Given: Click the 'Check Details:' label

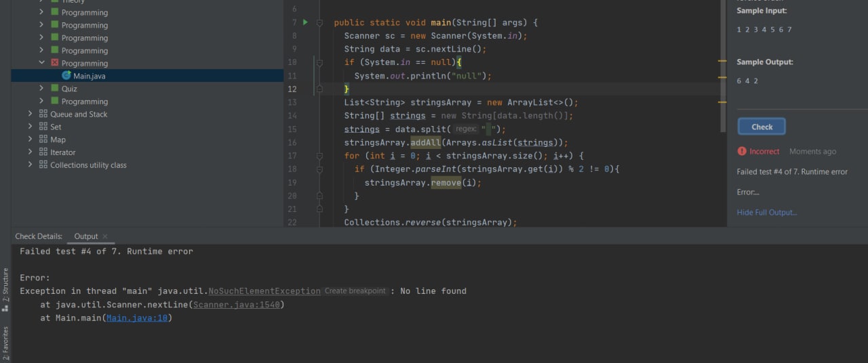Looking at the screenshot, I should click(39, 236).
